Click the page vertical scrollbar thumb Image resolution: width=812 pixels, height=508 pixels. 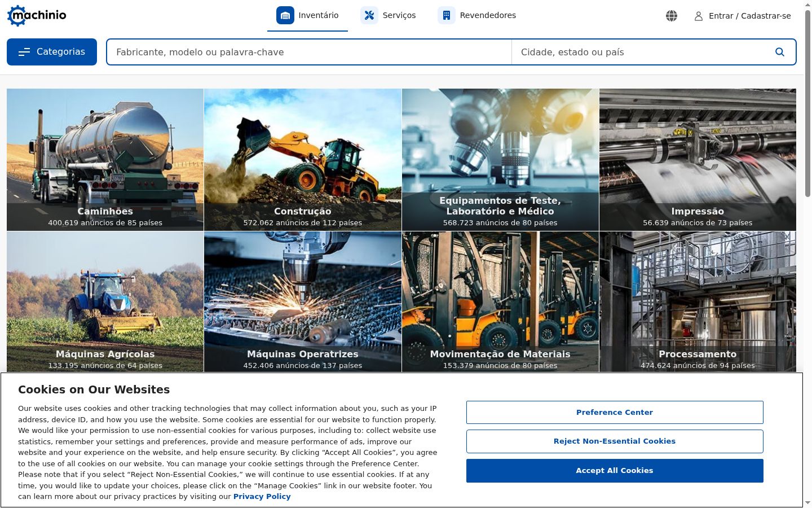coord(807,103)
